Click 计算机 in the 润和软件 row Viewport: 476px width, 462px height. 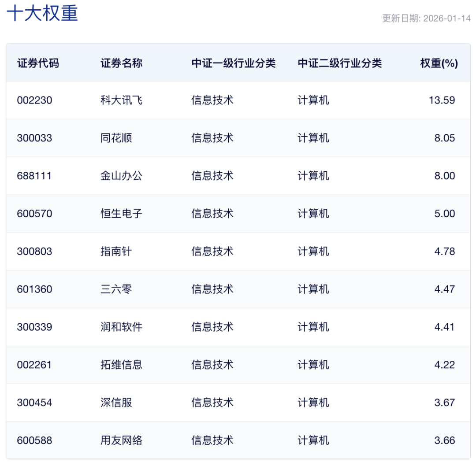313,327
